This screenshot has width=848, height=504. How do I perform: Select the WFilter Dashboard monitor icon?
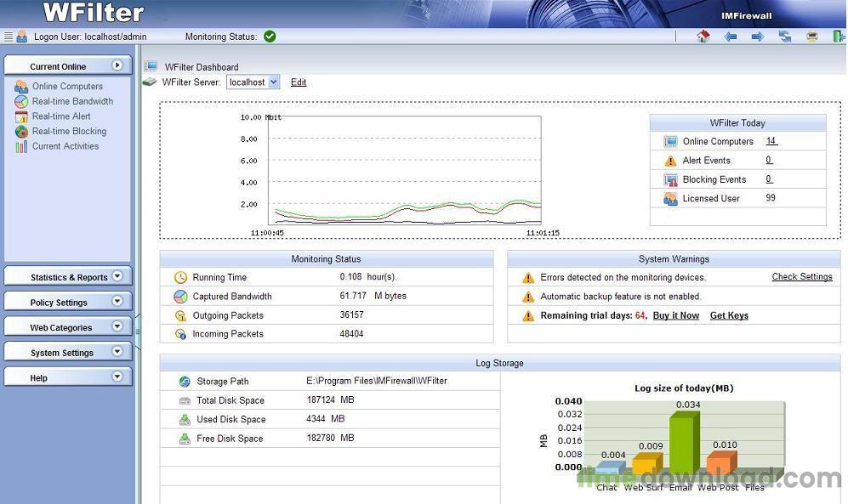tap(151, 66)
